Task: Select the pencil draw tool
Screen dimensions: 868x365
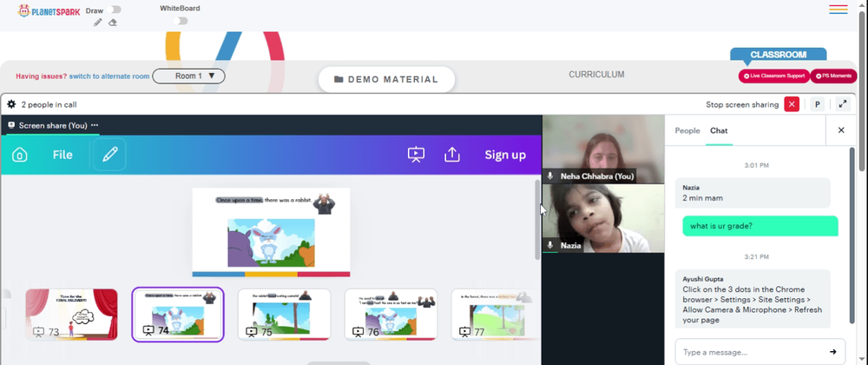Action: [98, 23]
